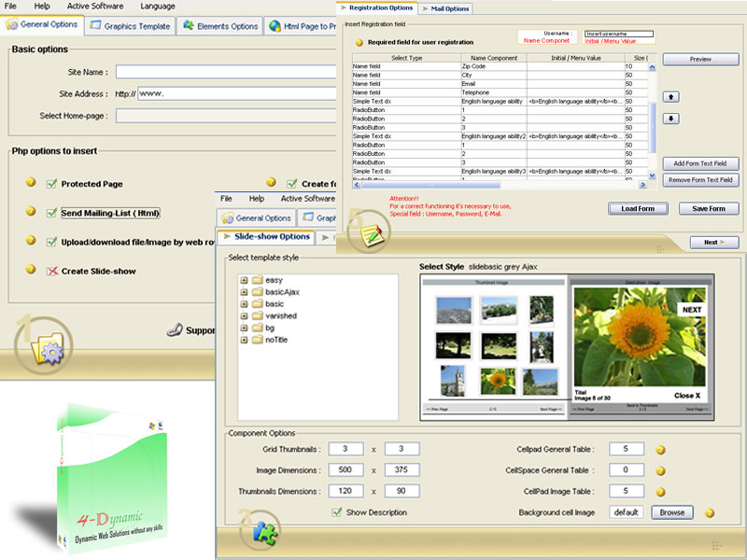Select the bg folder icon in template tree
The height and width of the screenshot is (560, 747).
tap(258, 328)
